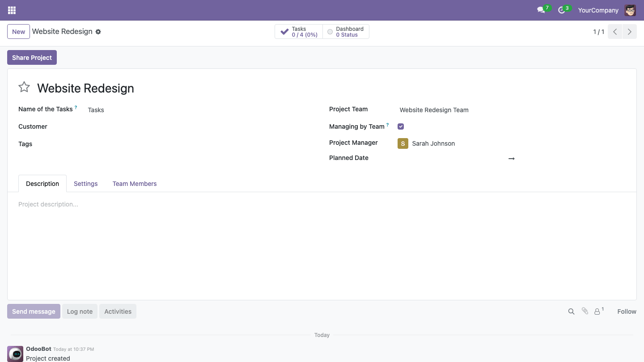Image resolution: width=644 pixels, height=362 pixels.
Task: Open the Dashboard 0 Status stat button
Action: point(346,32)
